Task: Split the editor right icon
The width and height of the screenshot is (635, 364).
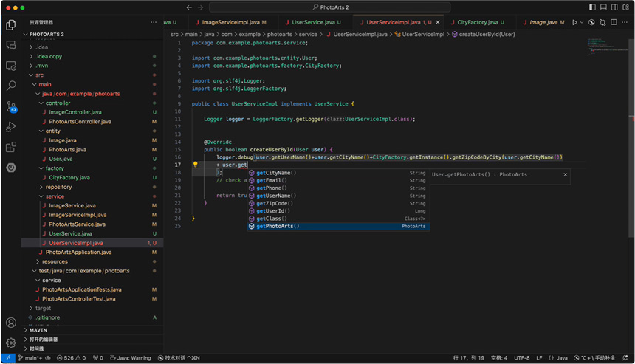Action: pyautogui.click(x=614, y=22)
